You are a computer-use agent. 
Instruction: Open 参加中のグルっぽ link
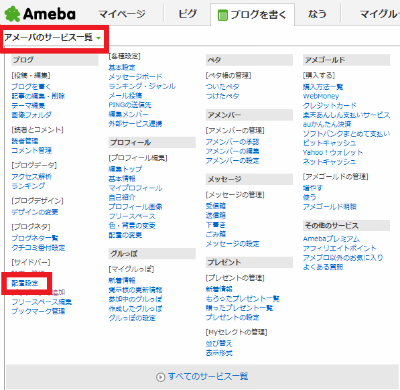click(x=135, y=299)
